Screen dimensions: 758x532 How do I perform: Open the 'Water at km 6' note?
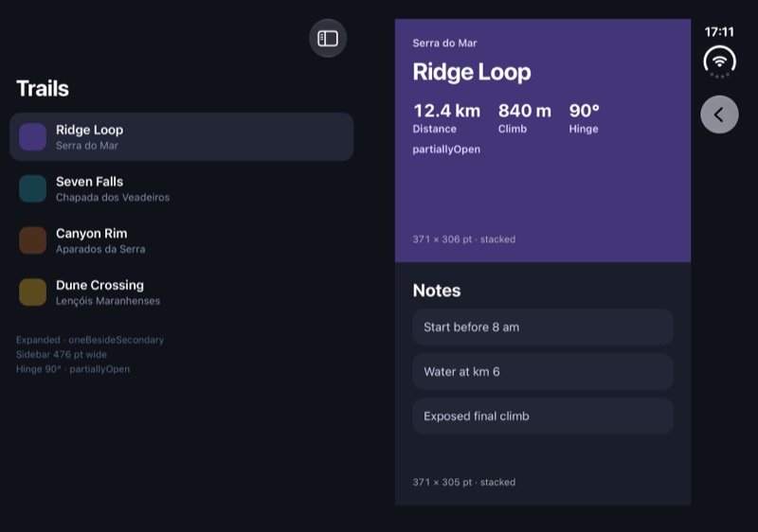pyautogui.click(x=543, y=372)
